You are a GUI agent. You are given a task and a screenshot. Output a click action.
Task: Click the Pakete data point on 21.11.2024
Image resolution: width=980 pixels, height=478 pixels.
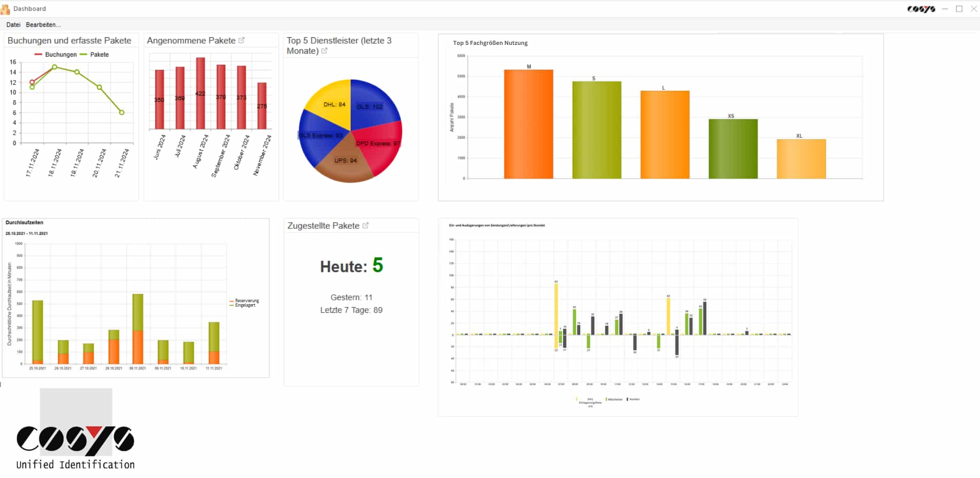[x=121, y=112]
